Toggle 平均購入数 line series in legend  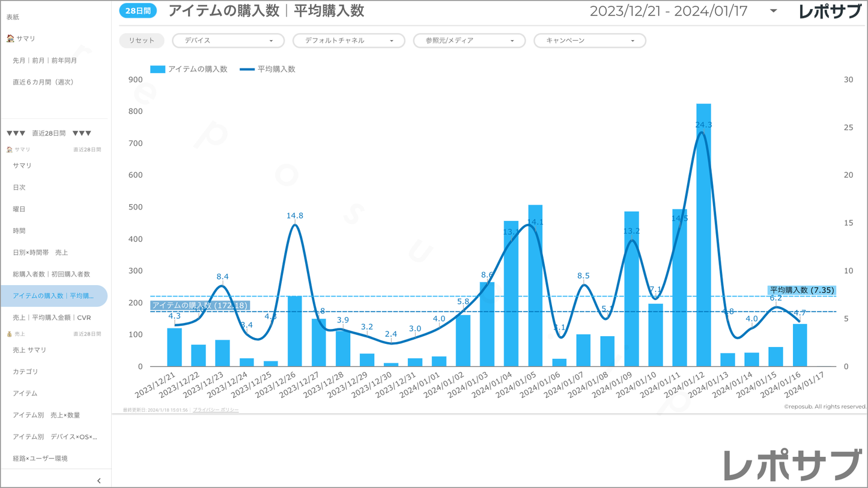267,69
